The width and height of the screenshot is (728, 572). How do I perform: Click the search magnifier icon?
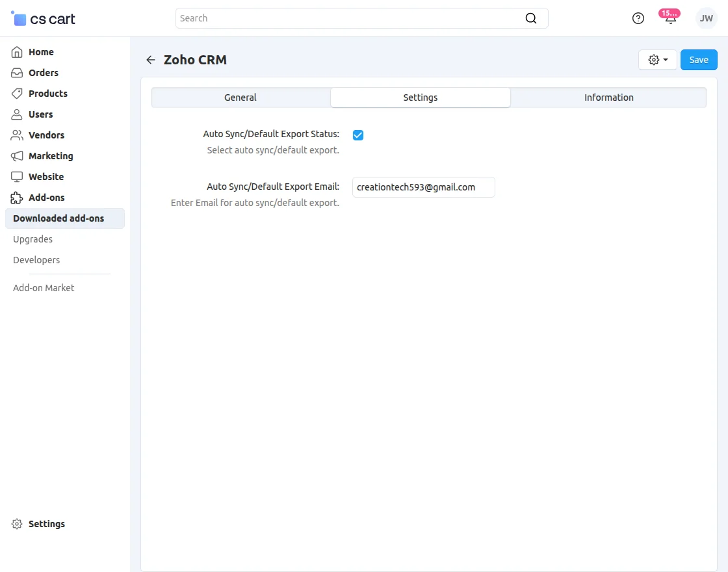531,18
